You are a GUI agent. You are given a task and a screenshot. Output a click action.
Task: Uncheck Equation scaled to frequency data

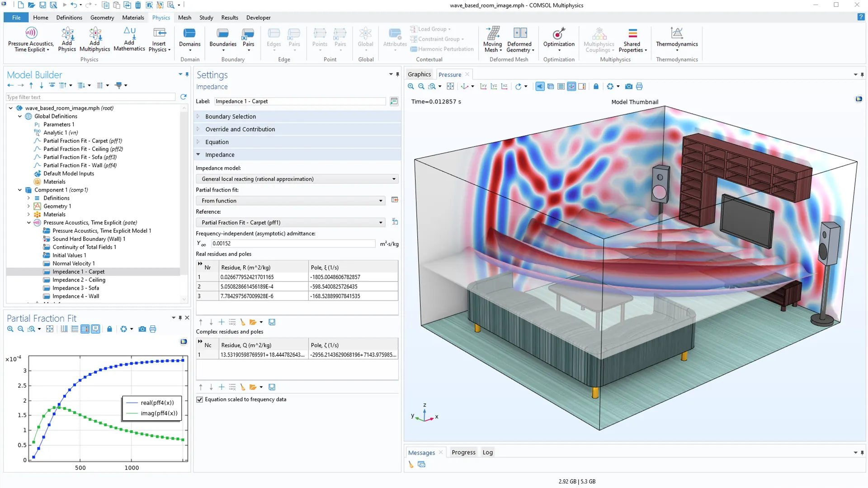point(200,399)
